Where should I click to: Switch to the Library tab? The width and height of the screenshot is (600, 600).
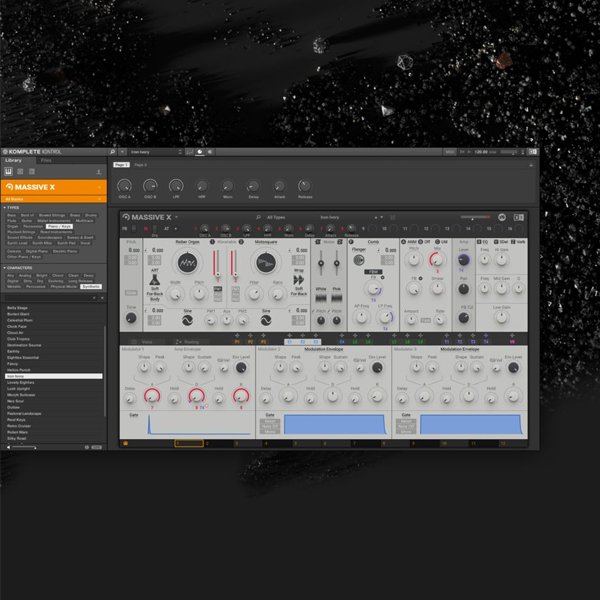pos(13,160)
